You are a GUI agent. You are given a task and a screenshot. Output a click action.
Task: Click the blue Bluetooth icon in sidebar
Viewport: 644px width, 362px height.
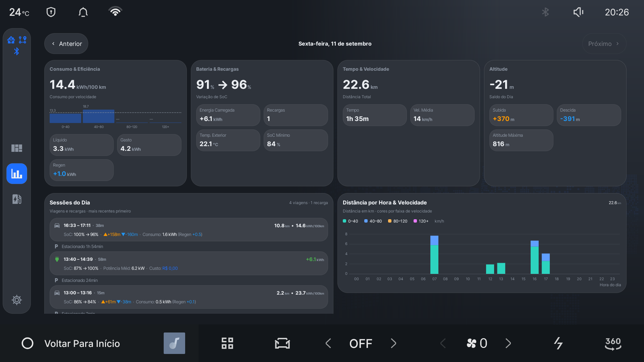point(16,51)
